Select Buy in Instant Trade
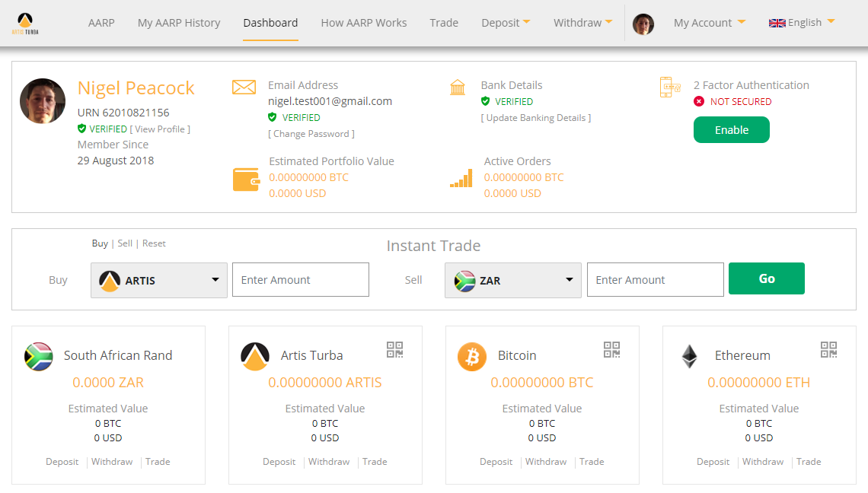The width and height of the screenshot is (868, 493). [100, 243]
